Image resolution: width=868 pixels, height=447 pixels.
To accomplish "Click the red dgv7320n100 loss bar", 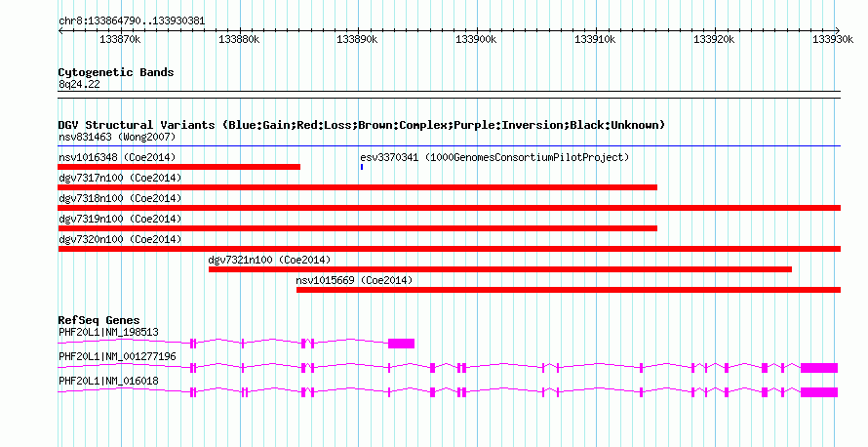I will click(x=449, y=249).
